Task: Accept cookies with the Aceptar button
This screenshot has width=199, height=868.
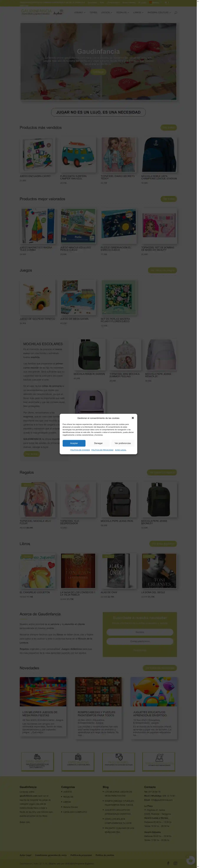Action: (x=74, y=443)
